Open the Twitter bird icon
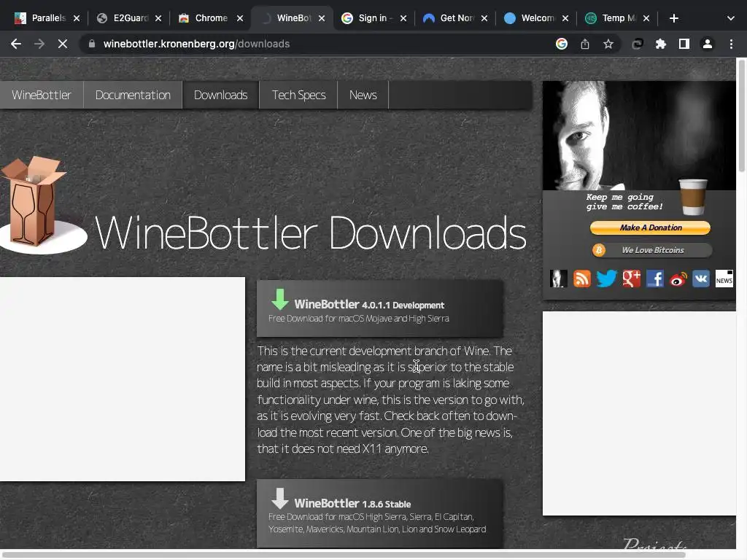Screen dimensions: 747x560 pos(606,279)
